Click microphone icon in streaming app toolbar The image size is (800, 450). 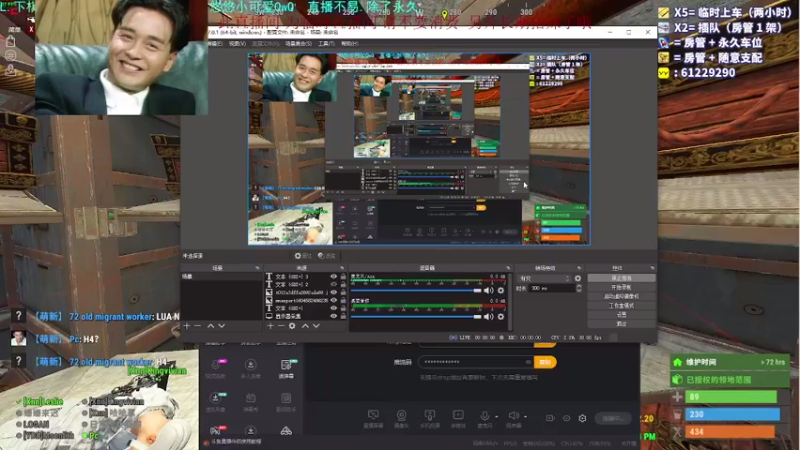point(484,415)
